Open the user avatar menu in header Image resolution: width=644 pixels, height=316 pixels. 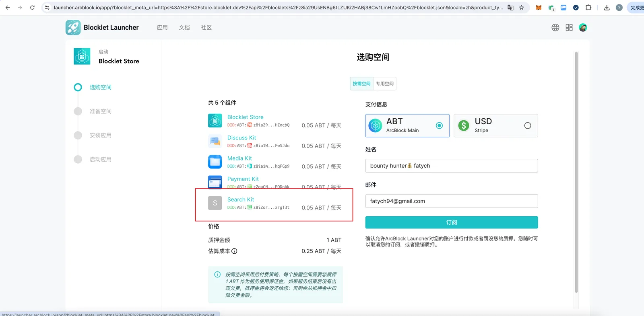(x=583, y=27)
